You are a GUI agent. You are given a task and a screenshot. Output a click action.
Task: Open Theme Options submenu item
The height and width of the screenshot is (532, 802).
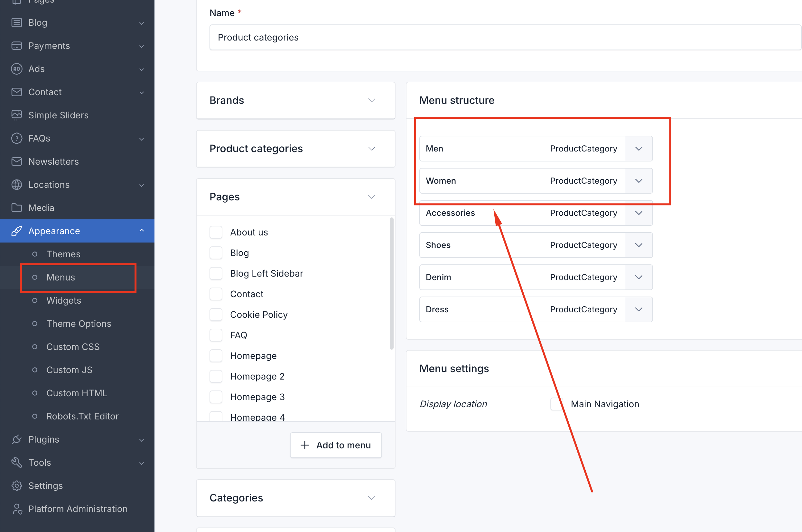click(79, 324)
